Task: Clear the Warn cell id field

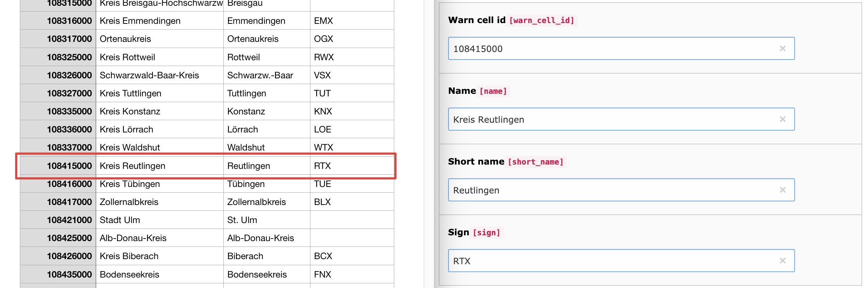Action: coord(782,48)
